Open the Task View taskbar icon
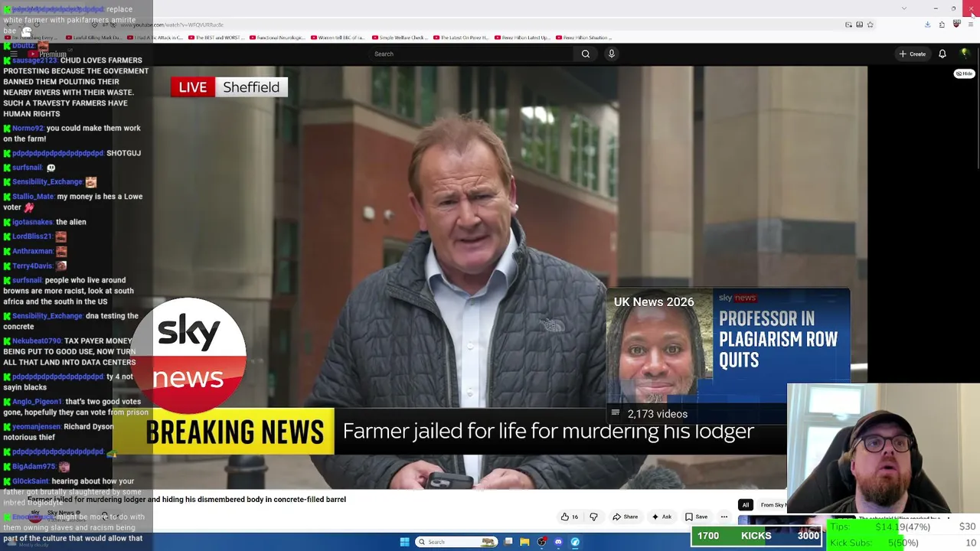The height and width of the screenshot is (551, 980). click(508, 542)
